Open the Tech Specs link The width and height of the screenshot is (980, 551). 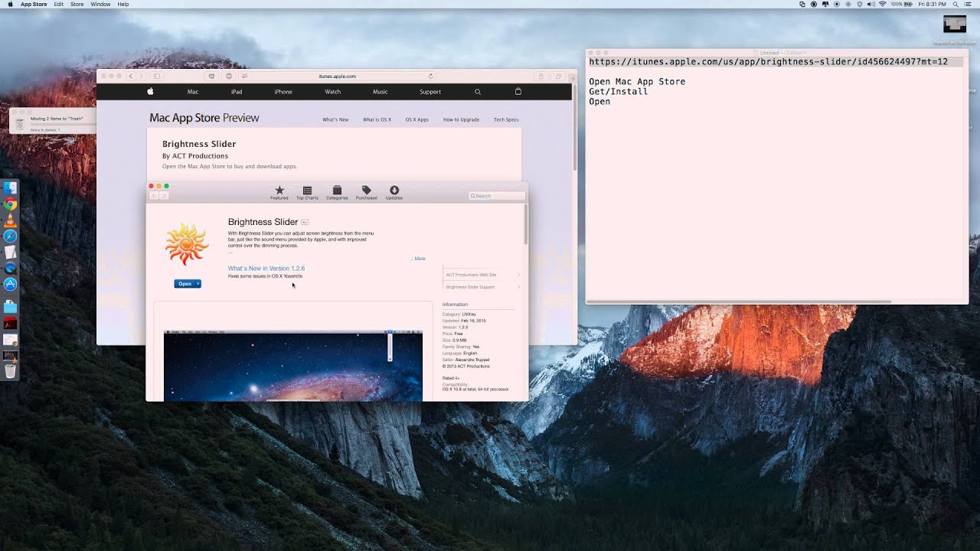506,119
